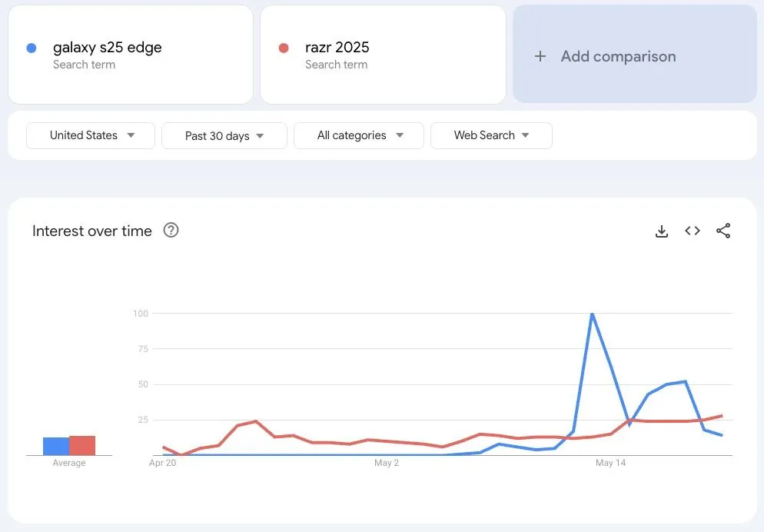
Task: Select the red average bar
Action: click(82, 446)
